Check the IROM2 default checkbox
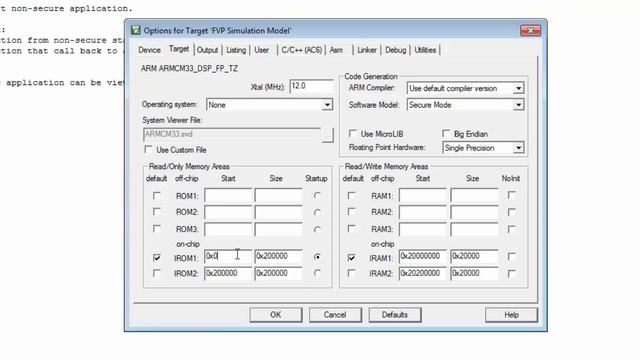Viewport: 640px width, 360px height. (x=157, y=273)
